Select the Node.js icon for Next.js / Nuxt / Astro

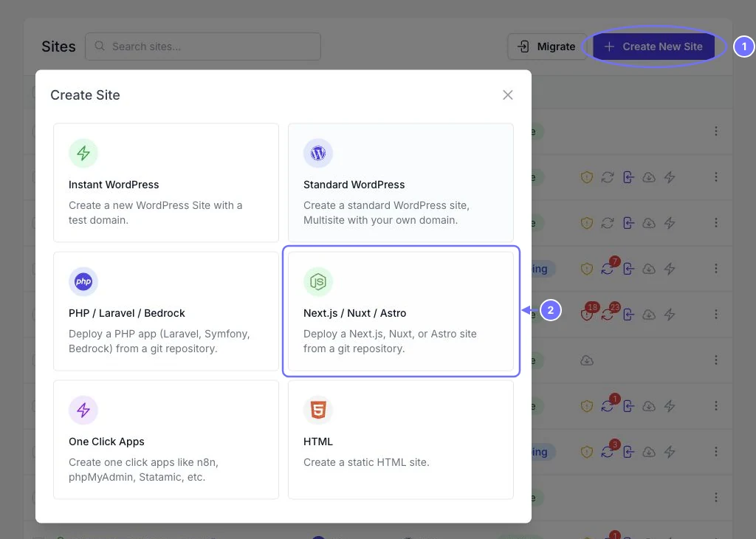click(318, 281)
